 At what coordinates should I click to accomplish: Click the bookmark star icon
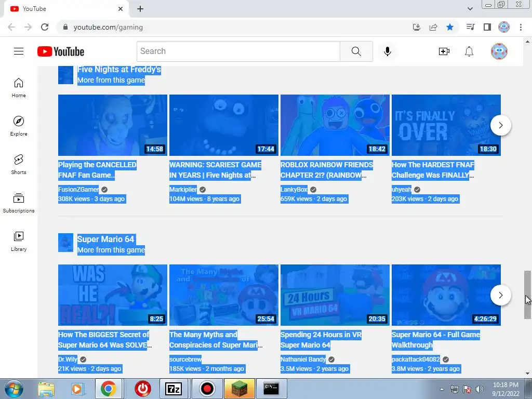coord(450,27)
